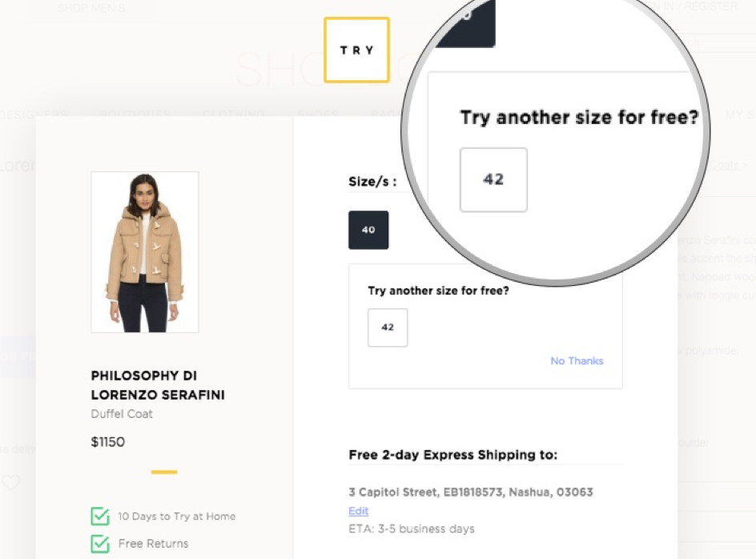Open the duffel coat product thumbnail
This screenshot has height=559, width=756.
[145, 251]
